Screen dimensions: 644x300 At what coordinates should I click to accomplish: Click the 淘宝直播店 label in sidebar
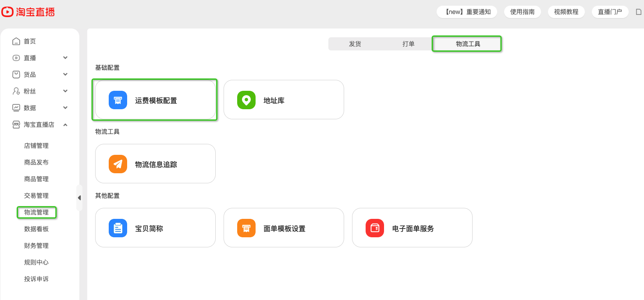39,125
